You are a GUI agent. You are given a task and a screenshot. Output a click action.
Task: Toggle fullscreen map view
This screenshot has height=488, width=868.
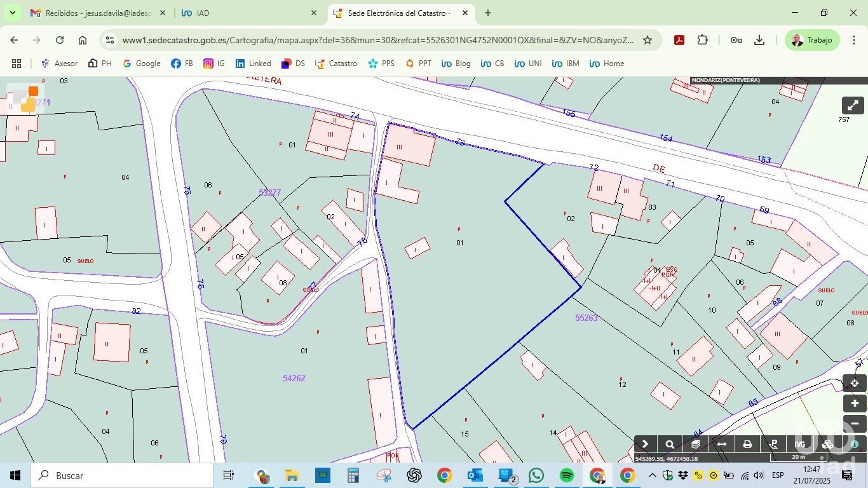[853, 105]
